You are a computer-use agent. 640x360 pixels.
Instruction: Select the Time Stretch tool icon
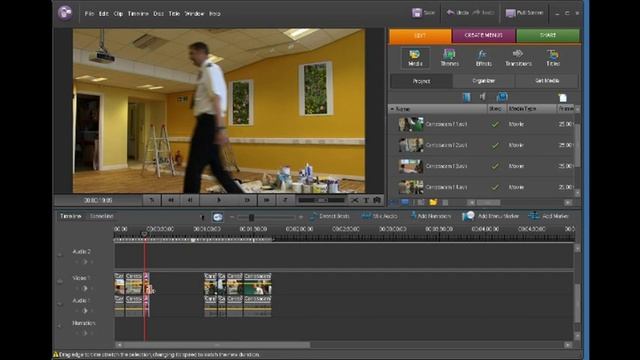[218, 217]
